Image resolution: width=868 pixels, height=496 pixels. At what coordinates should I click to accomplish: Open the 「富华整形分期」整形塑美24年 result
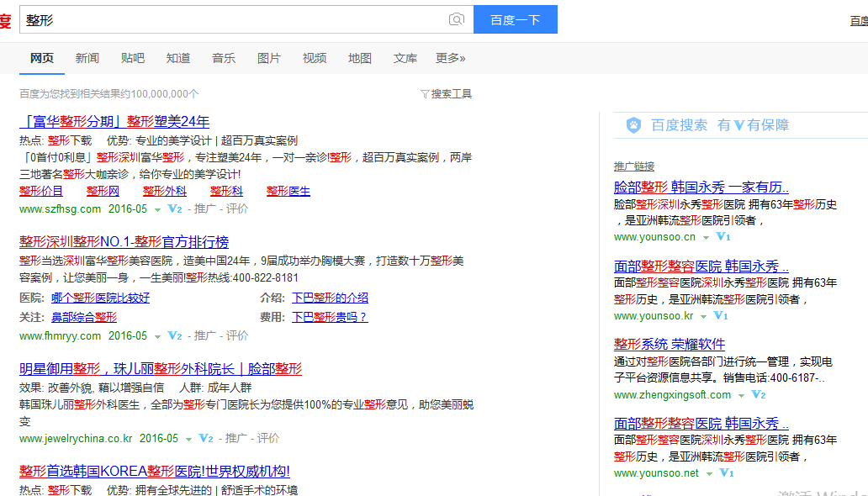click(x=114, y=122)
